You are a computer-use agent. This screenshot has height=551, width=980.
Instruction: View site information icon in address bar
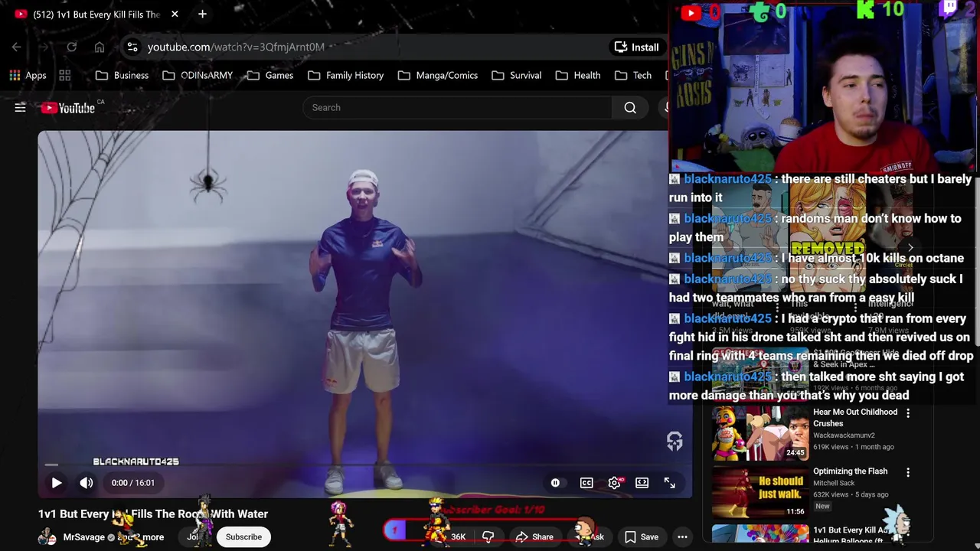132,47
